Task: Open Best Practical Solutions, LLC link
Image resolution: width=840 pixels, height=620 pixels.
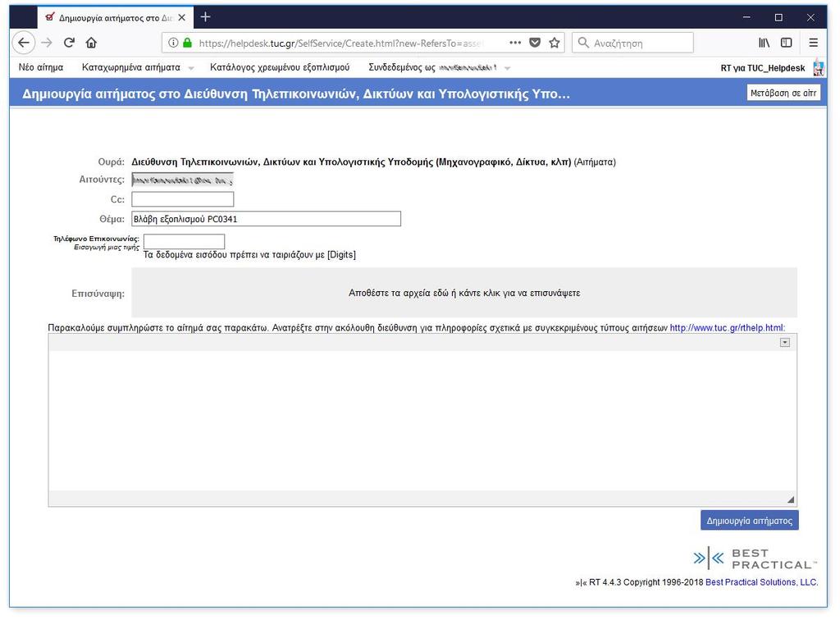Action: (761, 582)
